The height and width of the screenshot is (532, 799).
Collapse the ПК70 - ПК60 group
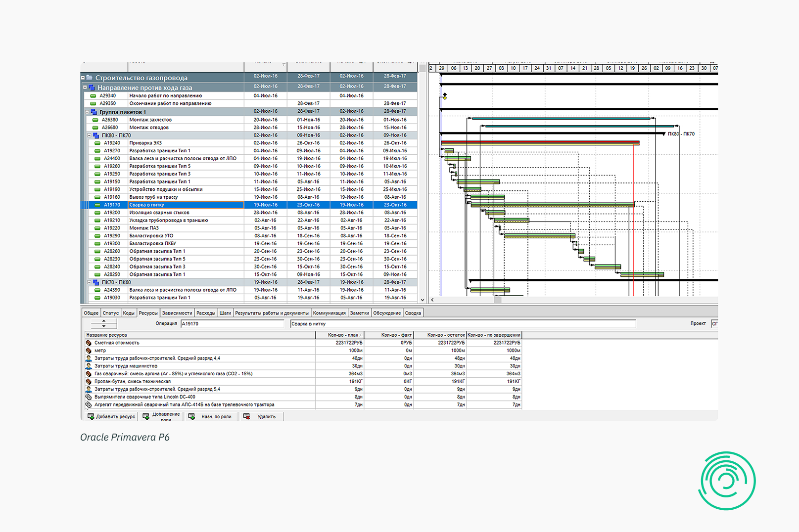pos(90,282)
